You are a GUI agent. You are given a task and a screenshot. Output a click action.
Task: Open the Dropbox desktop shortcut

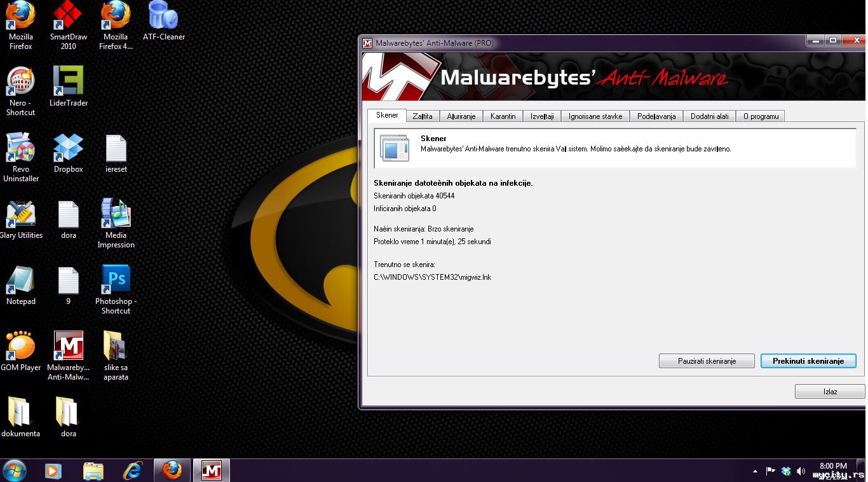click(x=69, y=153)
